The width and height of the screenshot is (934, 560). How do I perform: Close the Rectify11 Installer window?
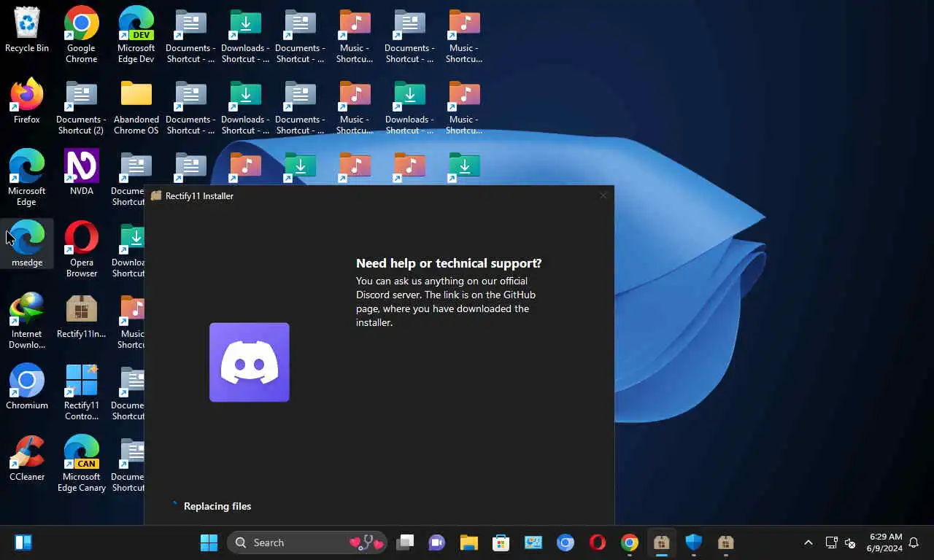click(603, 195)
